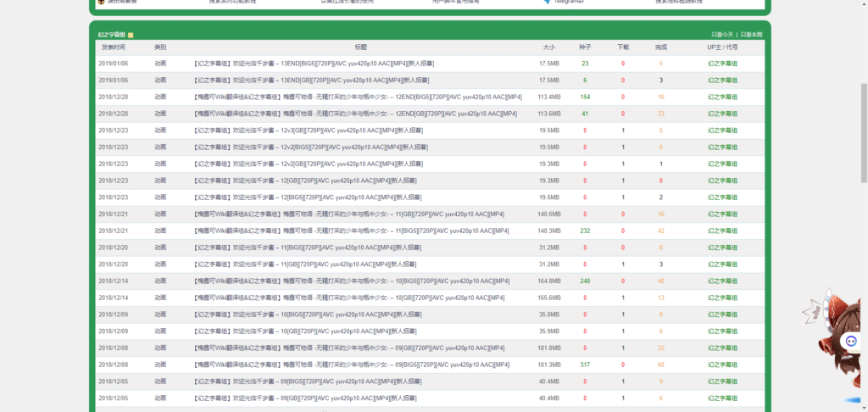
Task: Click size value 181.8MB
Action: [x=549, y=348]
